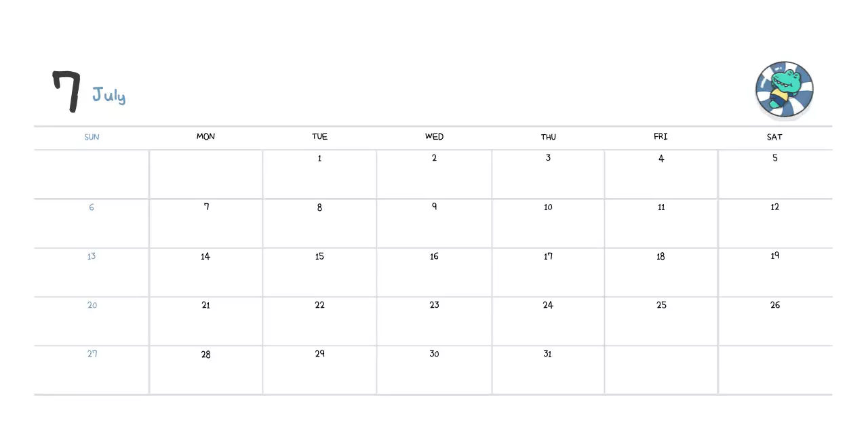868x425 pixels.
Task: Click the SUN column header
Action: pyautogui.click(x=92, y=137)
